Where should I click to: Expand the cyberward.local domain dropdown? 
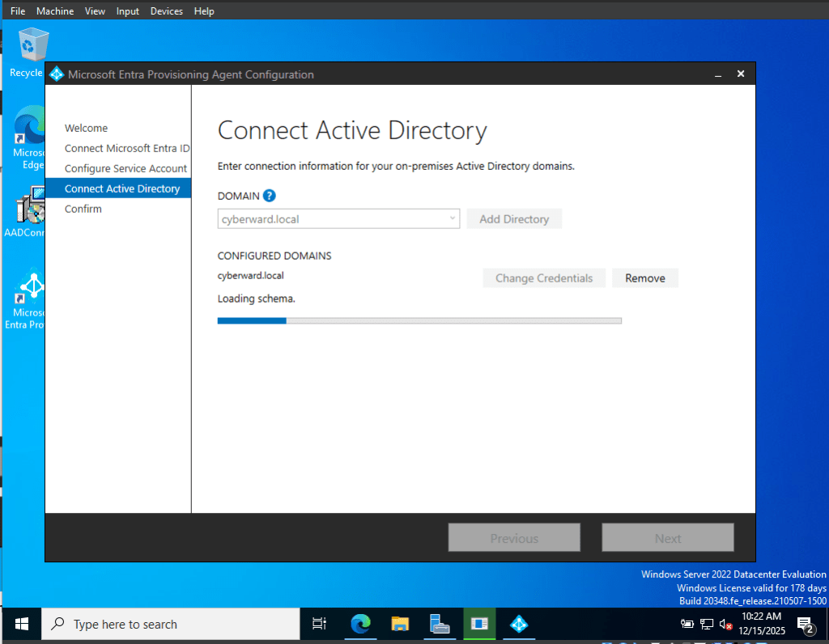[x=338, y=218]
